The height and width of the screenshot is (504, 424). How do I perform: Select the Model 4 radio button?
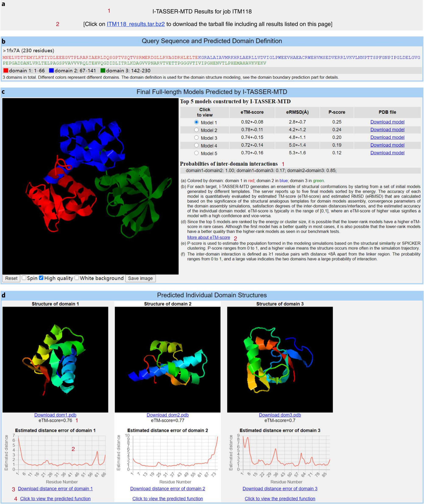tap(196, 145)
